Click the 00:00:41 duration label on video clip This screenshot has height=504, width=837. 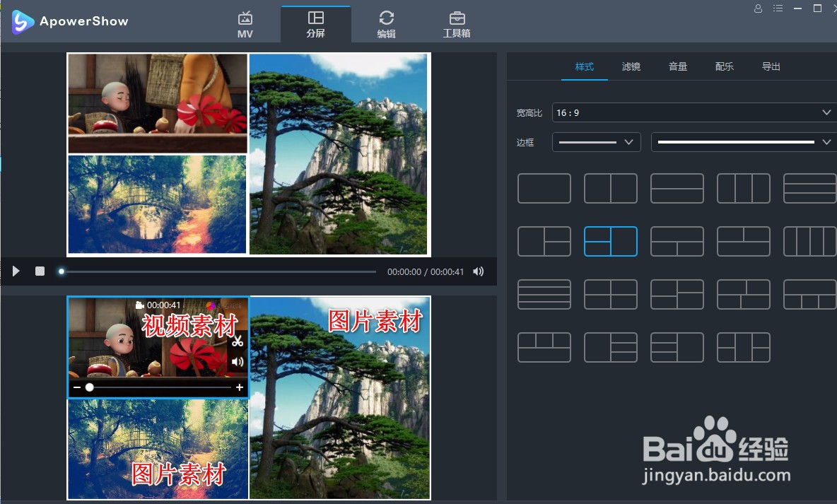click(158, 305)
